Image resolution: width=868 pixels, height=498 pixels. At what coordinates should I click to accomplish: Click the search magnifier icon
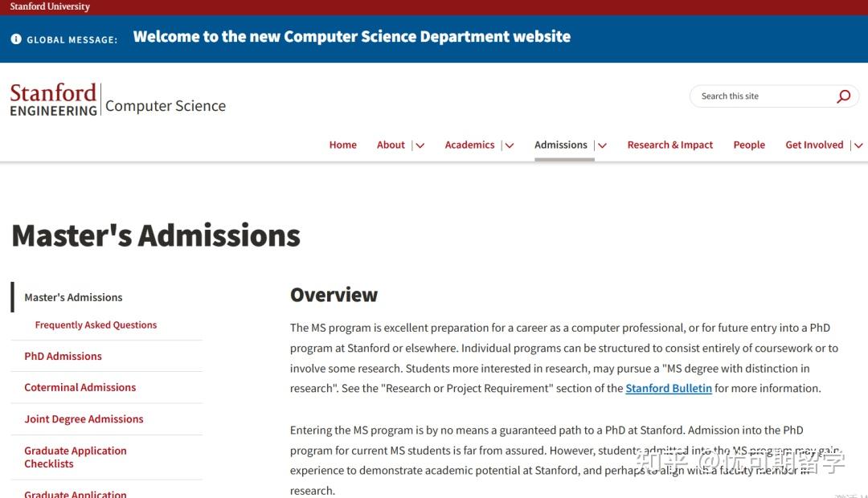(x=843, y=96)
